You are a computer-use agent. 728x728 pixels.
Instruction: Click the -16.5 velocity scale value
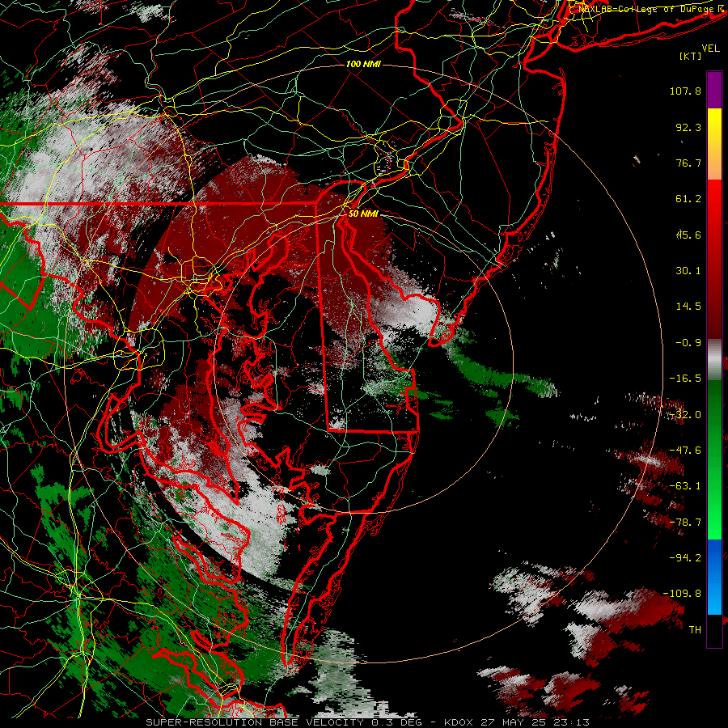[685, 379]
